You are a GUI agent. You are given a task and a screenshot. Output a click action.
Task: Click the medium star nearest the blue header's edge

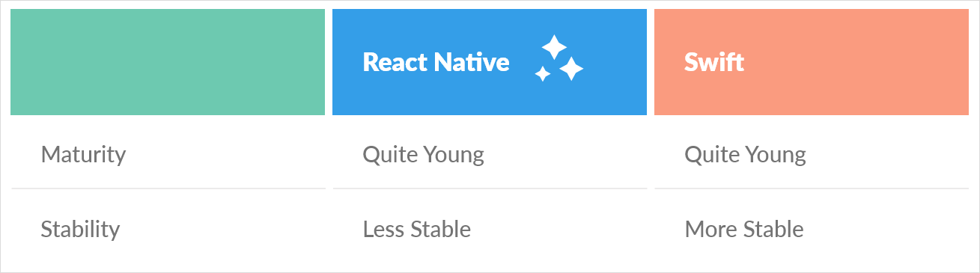click(x=572, y=69)
